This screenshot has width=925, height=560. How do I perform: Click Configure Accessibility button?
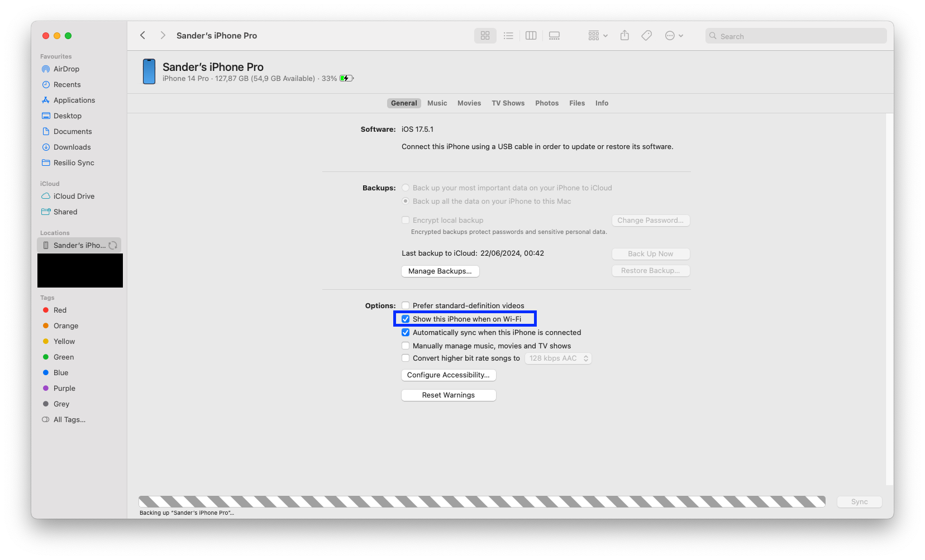click(449, 375)
